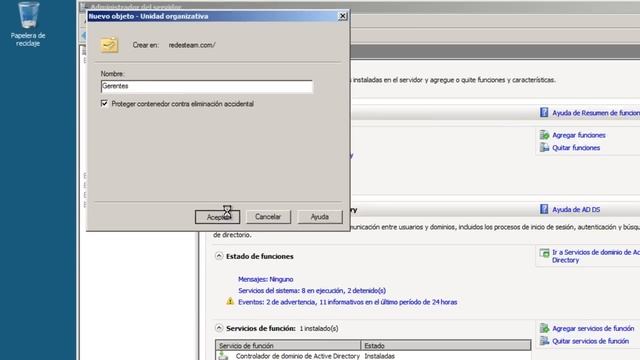Click the Ayuda de AD DS help icon
This screenshot has width=640, height=360.
pos(544,209)
